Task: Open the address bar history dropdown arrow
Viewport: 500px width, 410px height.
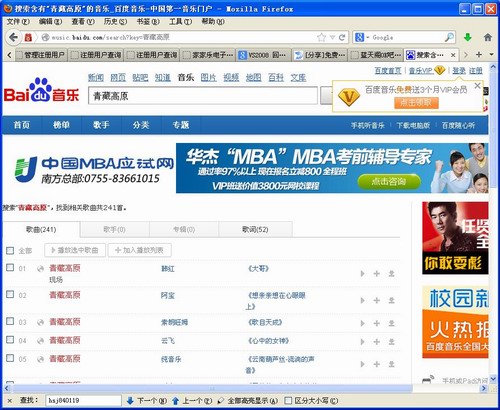Action: [x=332, y=37]
